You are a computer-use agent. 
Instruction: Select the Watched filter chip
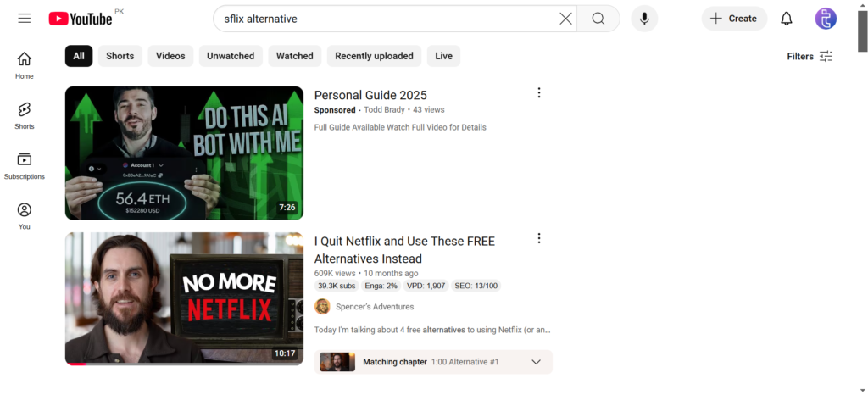click(x=294, y=56)
